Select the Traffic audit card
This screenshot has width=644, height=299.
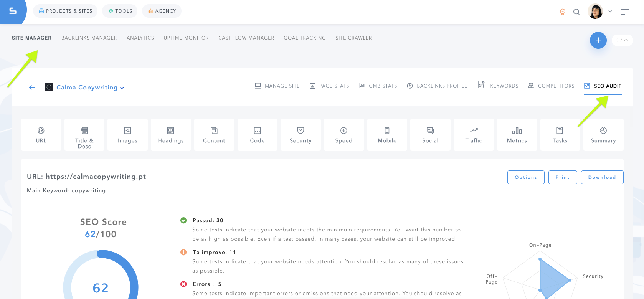[474, 135]
